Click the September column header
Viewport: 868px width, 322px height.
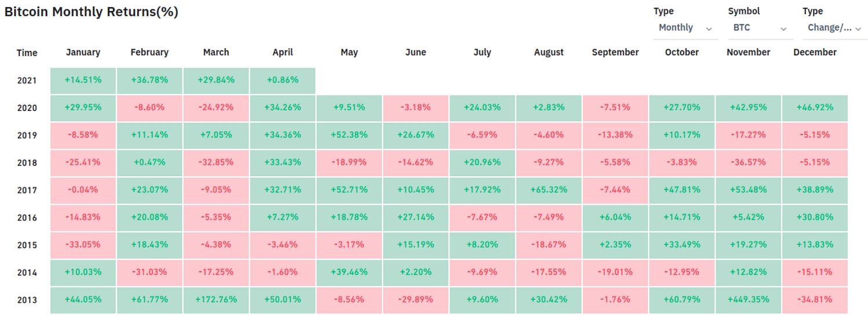tap(615, 52)
